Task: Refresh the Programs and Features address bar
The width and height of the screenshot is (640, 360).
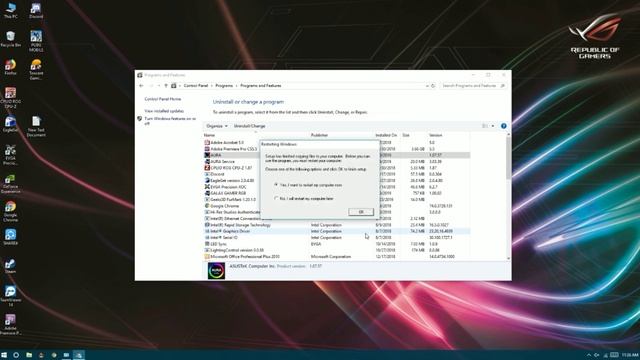Action: (x=433, y=86)
